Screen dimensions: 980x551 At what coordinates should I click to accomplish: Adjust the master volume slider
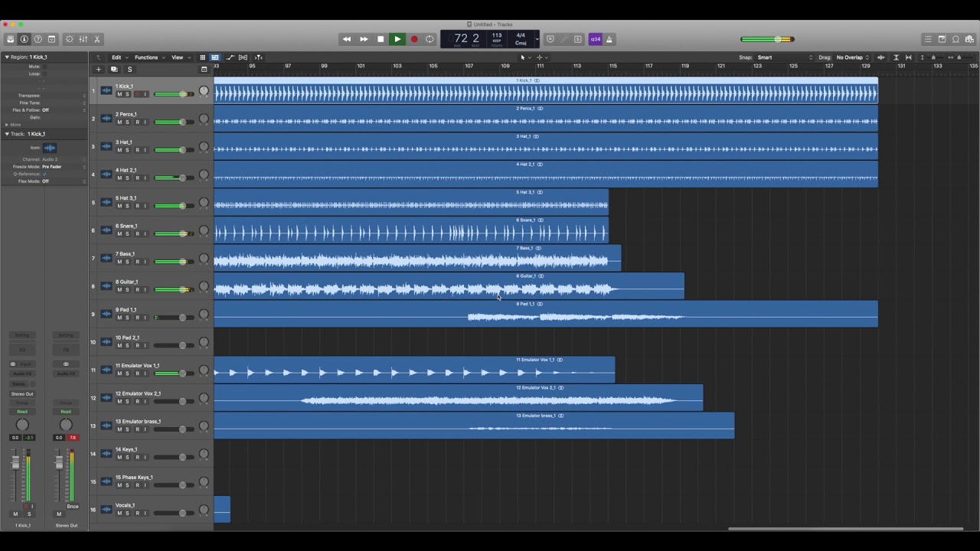tap(767, 39)
